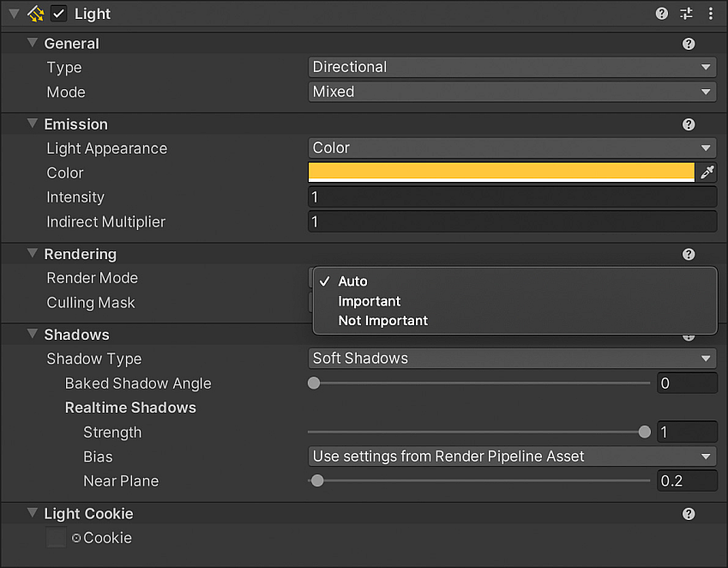Collapse the Shadows section

[33, 335]
